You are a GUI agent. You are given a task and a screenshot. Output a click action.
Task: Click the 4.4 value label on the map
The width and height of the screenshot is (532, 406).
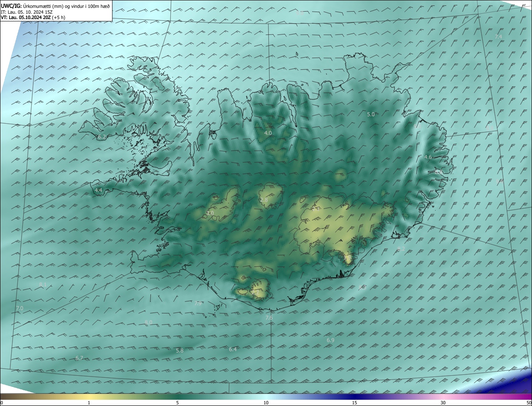coord(99,190)
